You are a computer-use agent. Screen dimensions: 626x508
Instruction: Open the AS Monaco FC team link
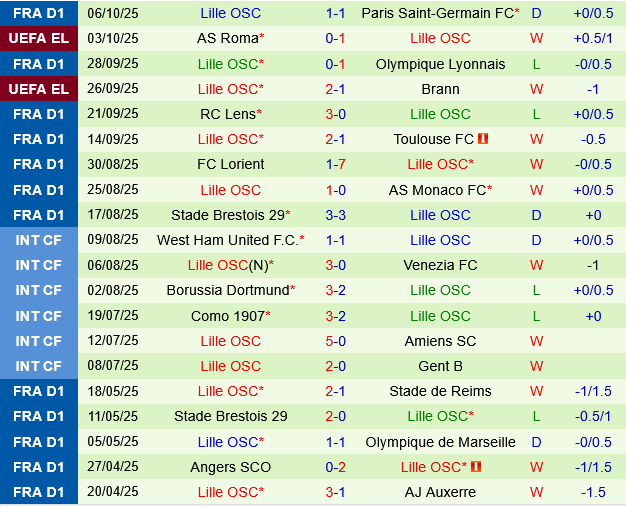click(437, 190)
